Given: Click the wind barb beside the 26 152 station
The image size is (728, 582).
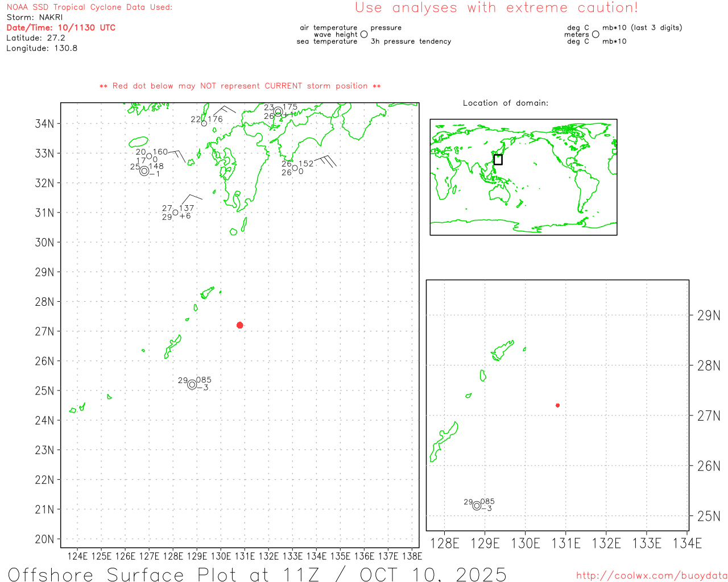Looking at the screenshot, I should 326,160.
